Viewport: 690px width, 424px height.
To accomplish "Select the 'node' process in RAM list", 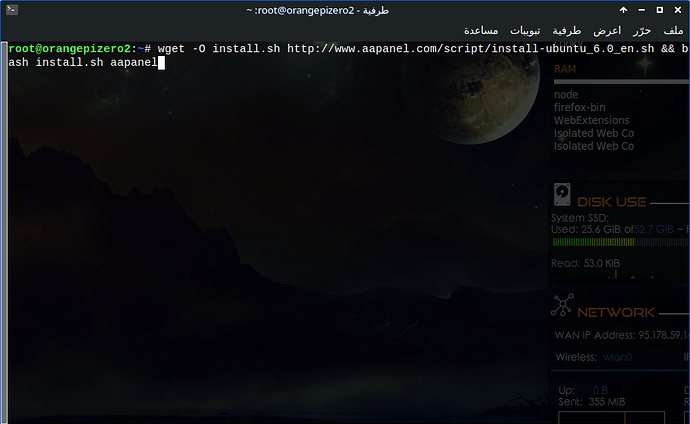I will [x=566, y=95].
